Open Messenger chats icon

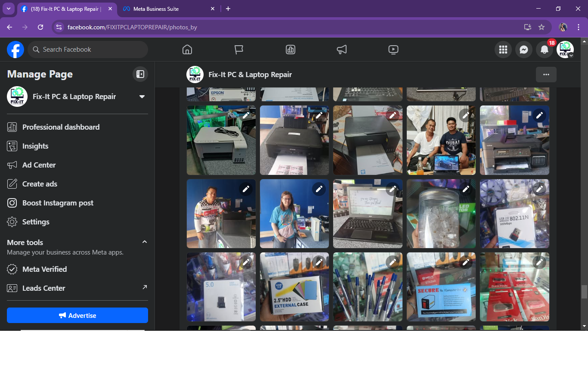click(524, 50)
